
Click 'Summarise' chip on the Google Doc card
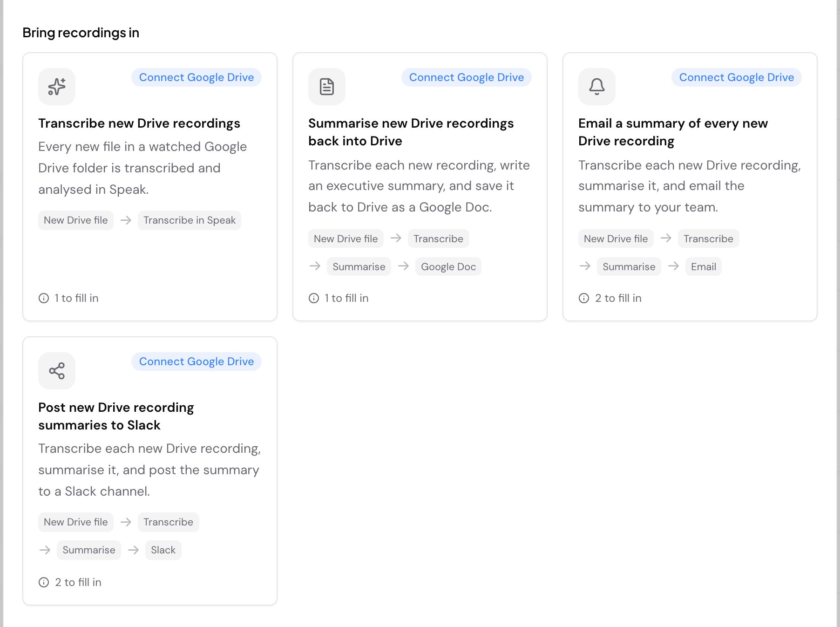click(x=359, y=267)
